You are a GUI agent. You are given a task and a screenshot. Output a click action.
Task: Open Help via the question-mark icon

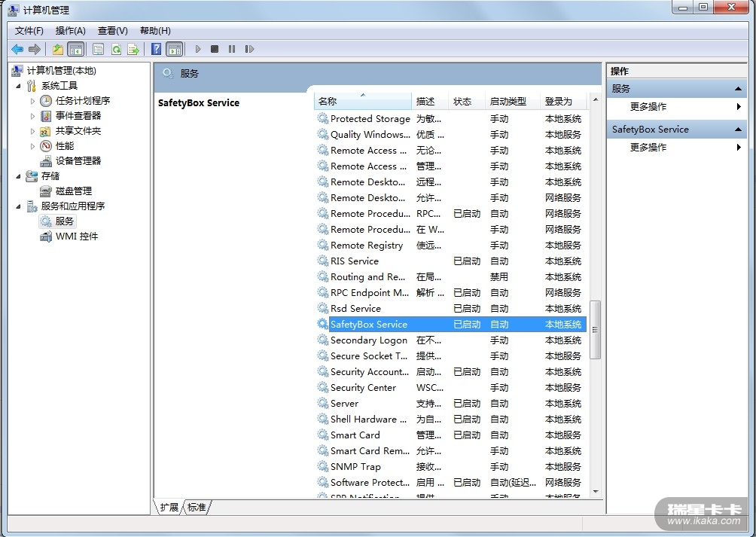[156, 49]
